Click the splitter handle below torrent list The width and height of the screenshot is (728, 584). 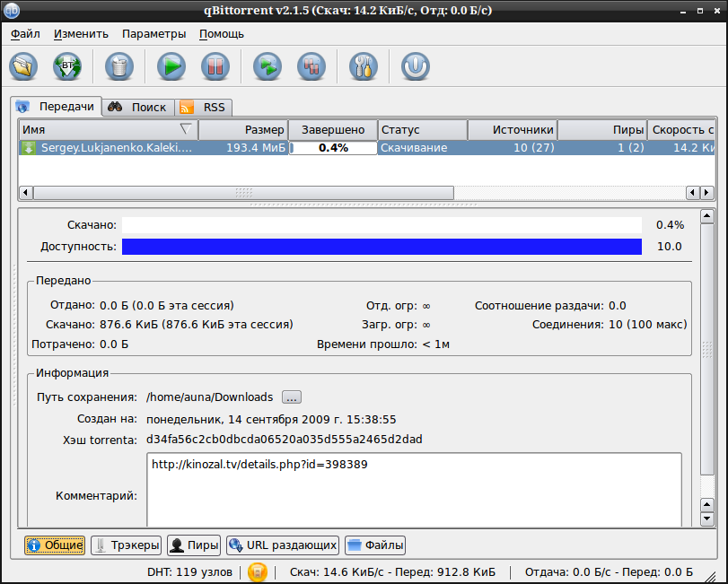(364, 205)
